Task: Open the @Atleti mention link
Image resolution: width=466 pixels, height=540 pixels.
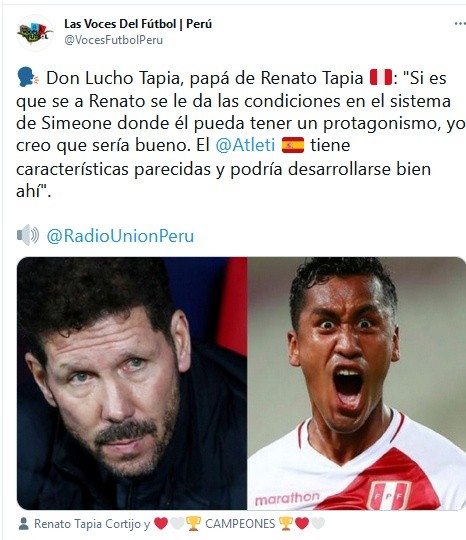Action: click(245, 145)
